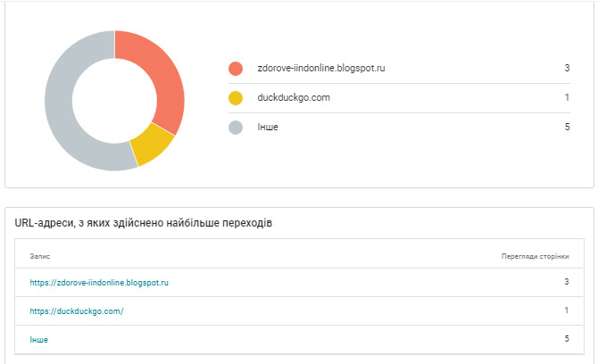Click the gray Інше legend dot
The image size is (598, 364).
(x=236, y=128)
